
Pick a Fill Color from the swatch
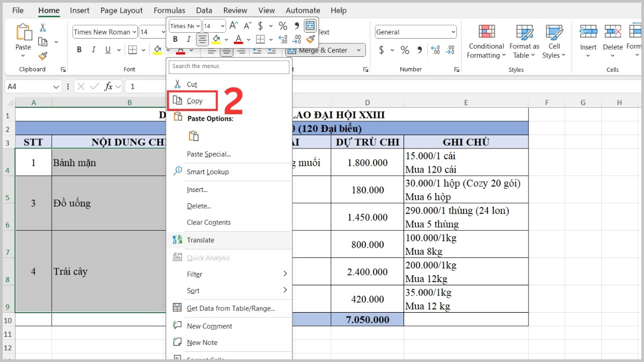[157, 49]
